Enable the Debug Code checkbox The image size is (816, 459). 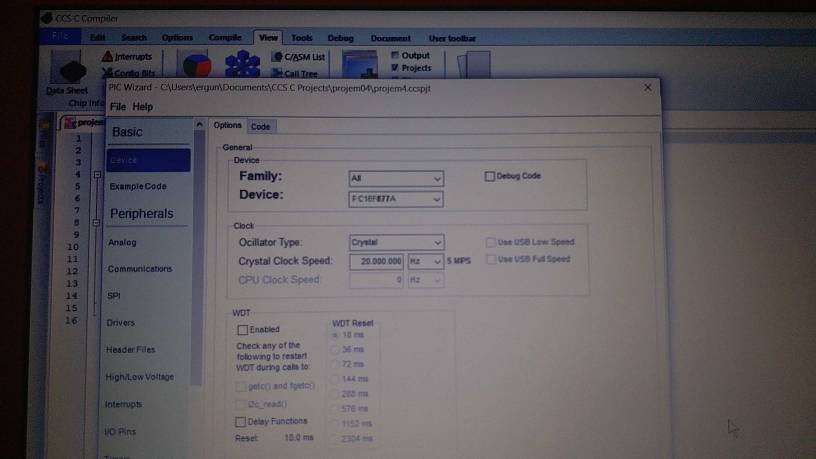(x=490, y=176)
